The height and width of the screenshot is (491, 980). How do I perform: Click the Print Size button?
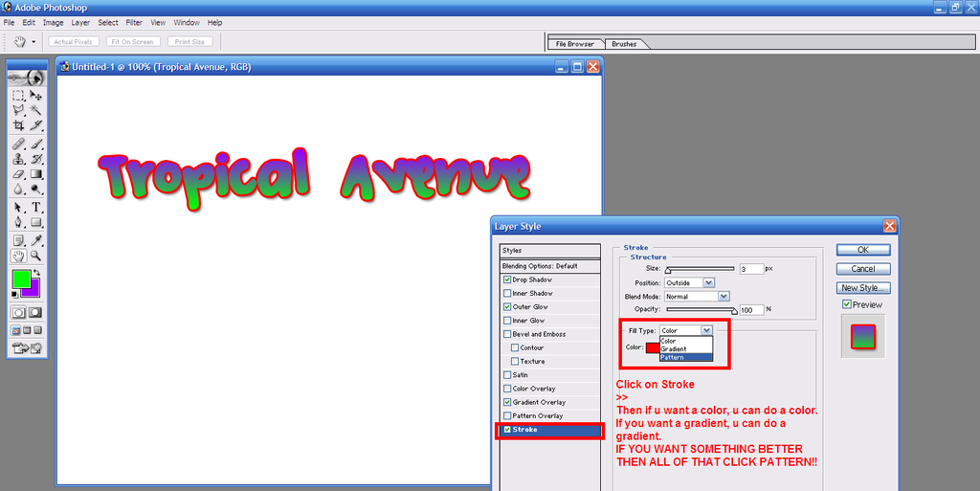(190, 42)
